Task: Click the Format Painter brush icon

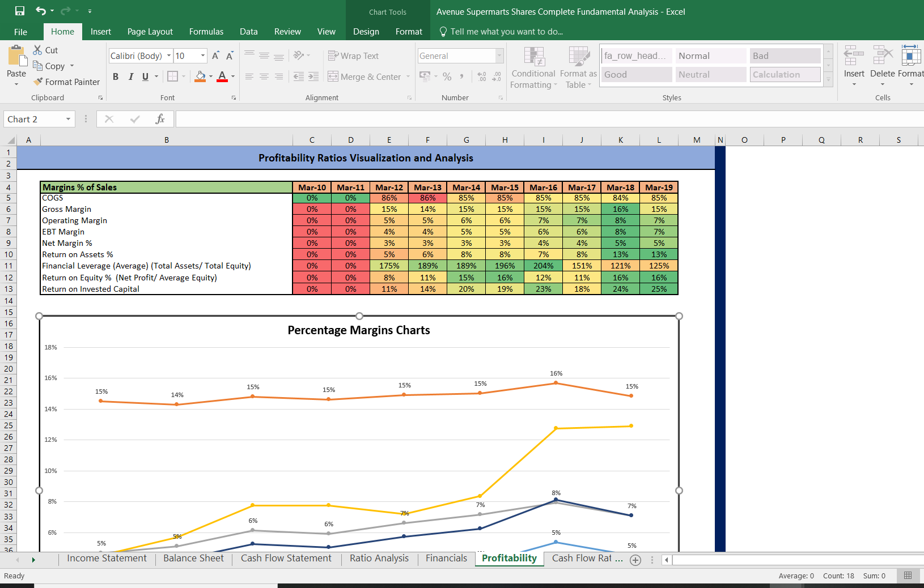Action: coord(38,82)
